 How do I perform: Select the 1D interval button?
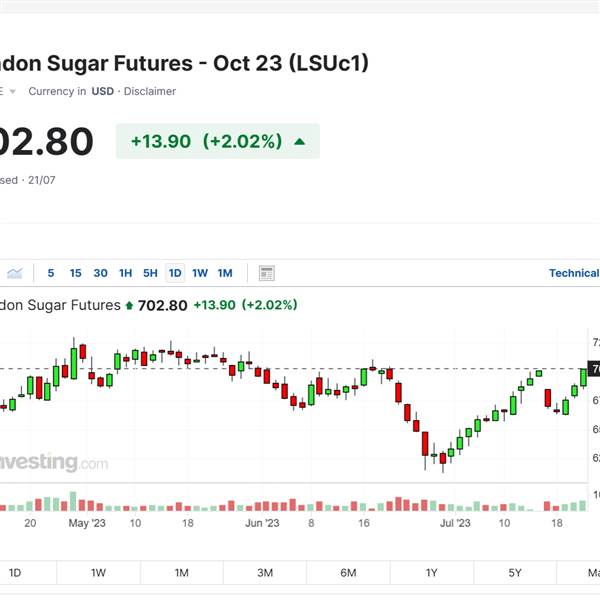[175, 273]
